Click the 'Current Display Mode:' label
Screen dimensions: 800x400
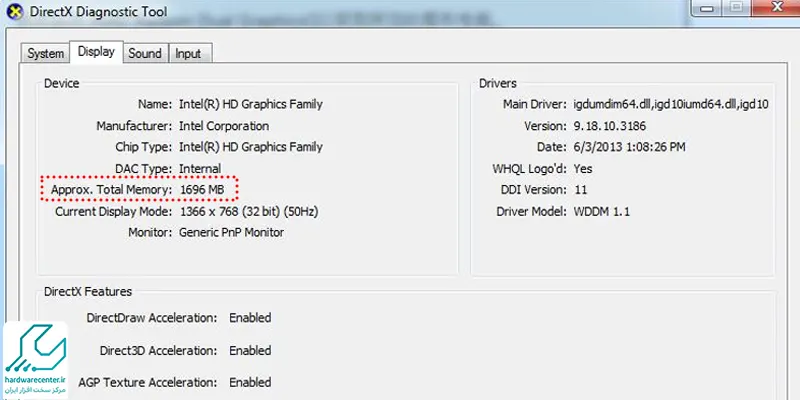(x=114, y=211)
